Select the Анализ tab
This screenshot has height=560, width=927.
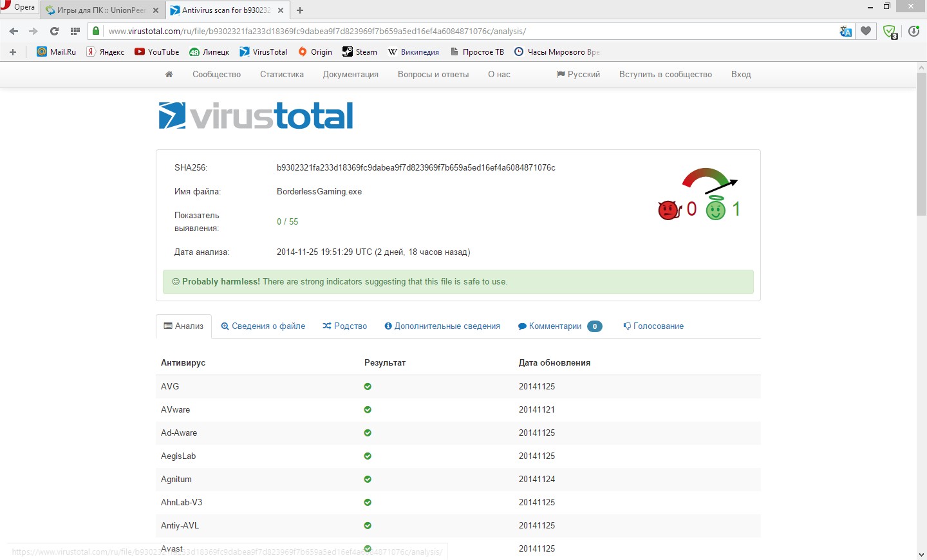[183, 326]
